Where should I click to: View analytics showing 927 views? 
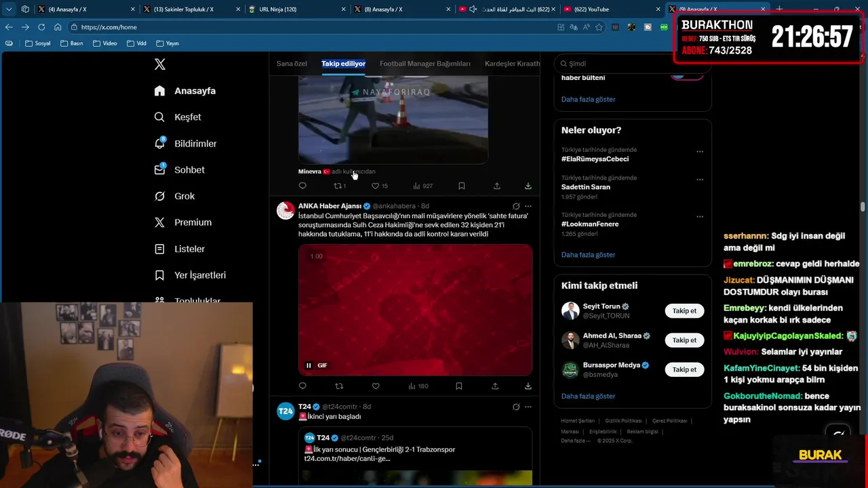tap(422, 186)
